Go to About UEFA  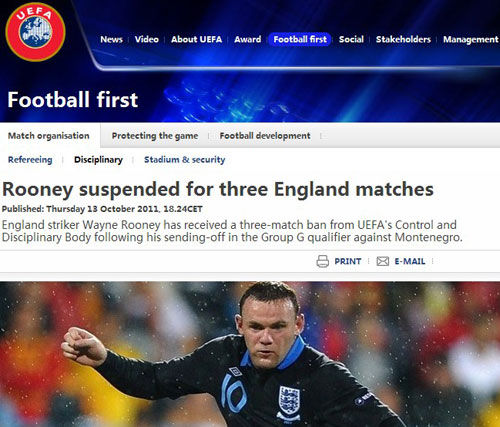point(196,39)
